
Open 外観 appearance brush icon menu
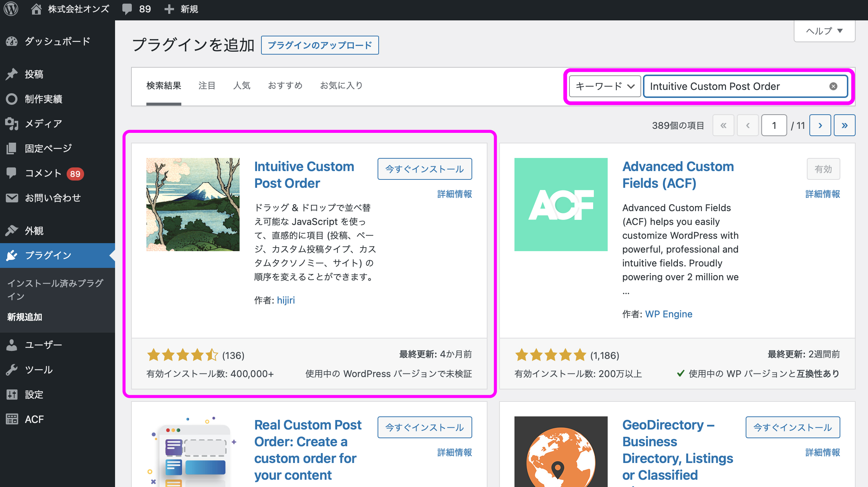pyautogui.click(x=12, y=231)
